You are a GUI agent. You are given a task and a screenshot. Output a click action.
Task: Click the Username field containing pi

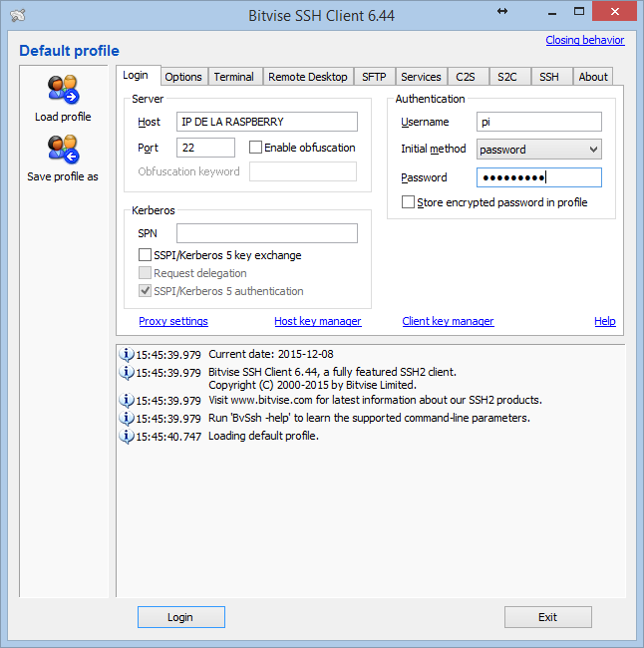click(539, 122)
